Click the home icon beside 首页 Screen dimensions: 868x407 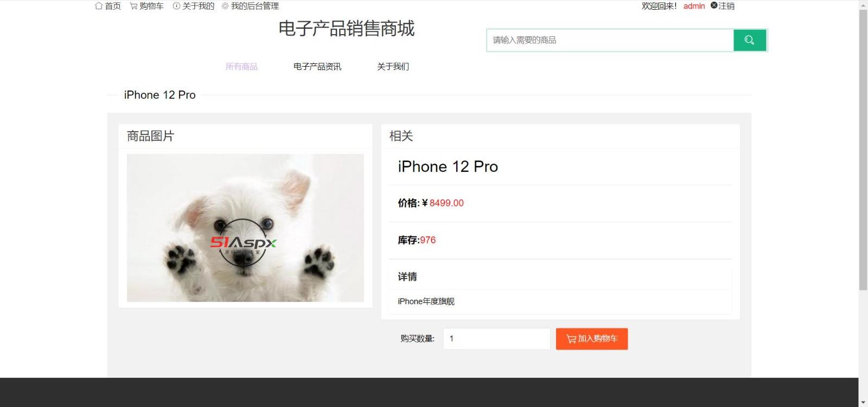(x=99, y=6)
